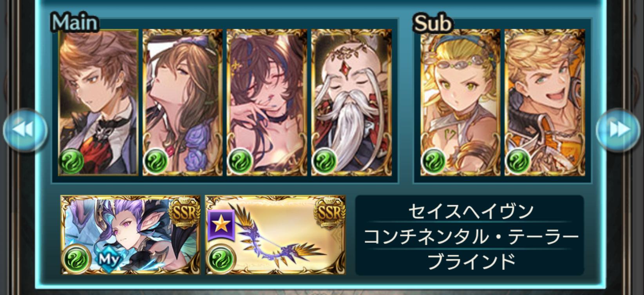Select the second Main character with purple roses
This screenshot has width=644, height=295.
183,102
